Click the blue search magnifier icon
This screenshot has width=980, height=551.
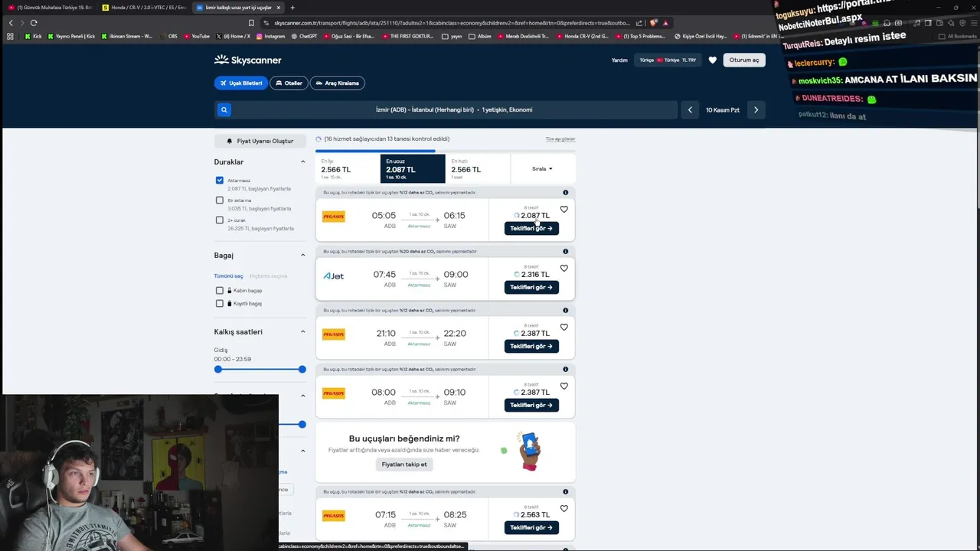224,109
